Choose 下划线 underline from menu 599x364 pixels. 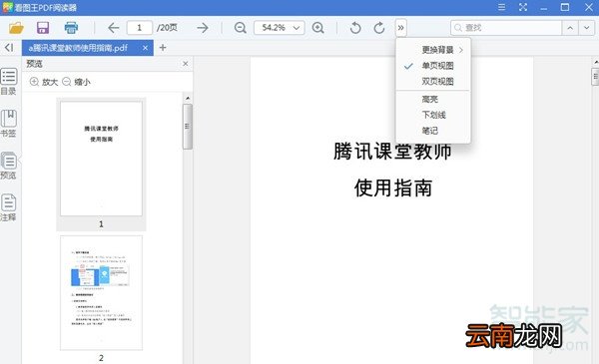pos(433,115)
